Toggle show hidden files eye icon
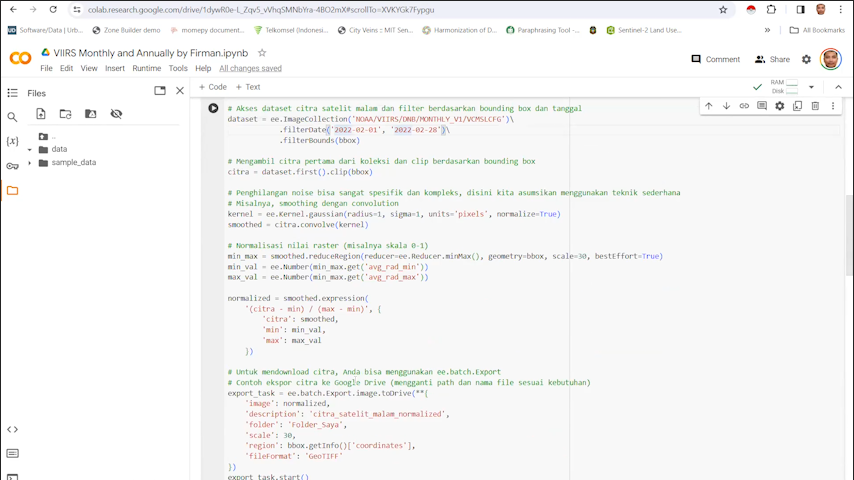Viewport: 854px width, 480px height. click(116, 114)
